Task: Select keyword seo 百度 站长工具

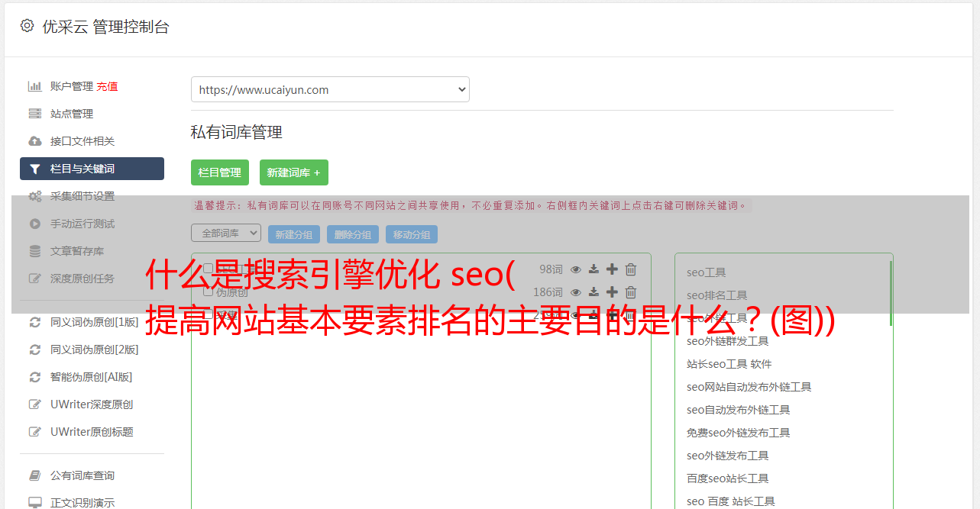Action: point(730,501)
